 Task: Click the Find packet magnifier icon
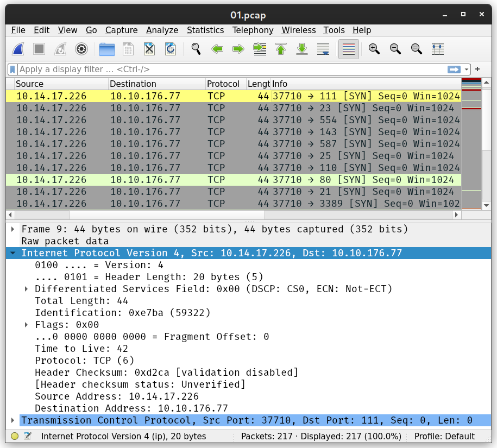click(x=196, y=49)
